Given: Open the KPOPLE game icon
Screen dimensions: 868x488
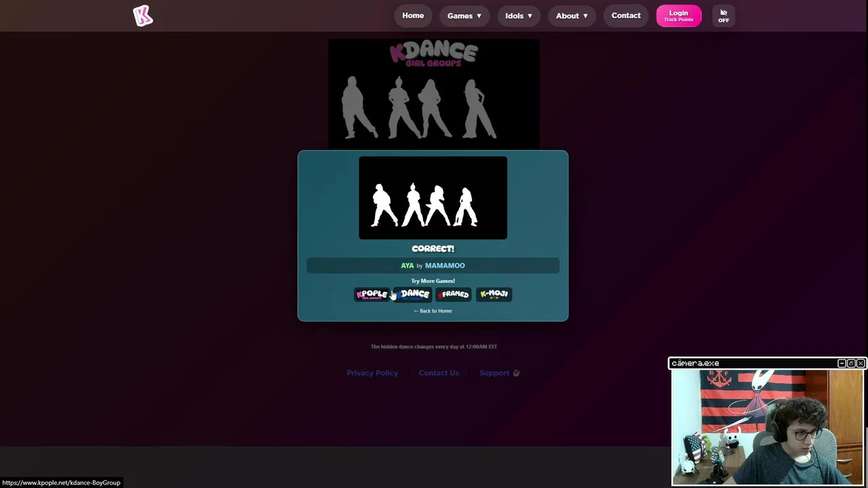Looking at the screenshot, I should click(372, 294).
